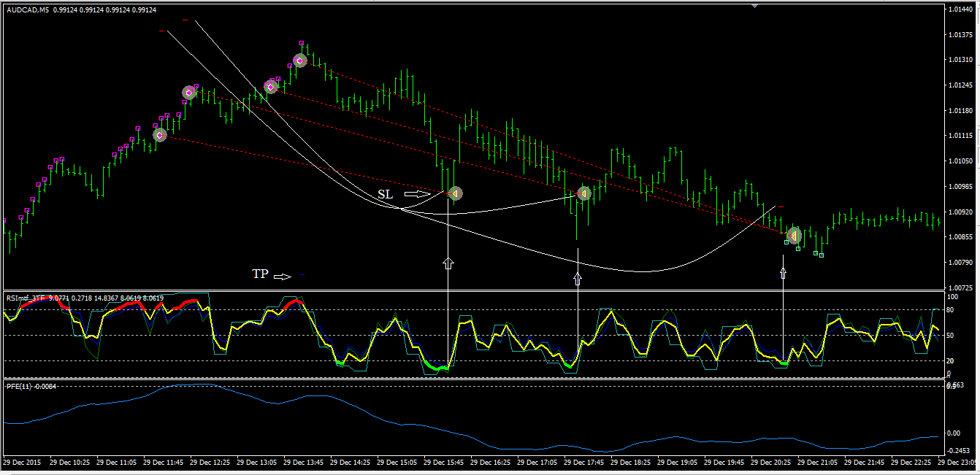Click price axis label 1.01050
The image size is (980, 475).
click(960, 161)
